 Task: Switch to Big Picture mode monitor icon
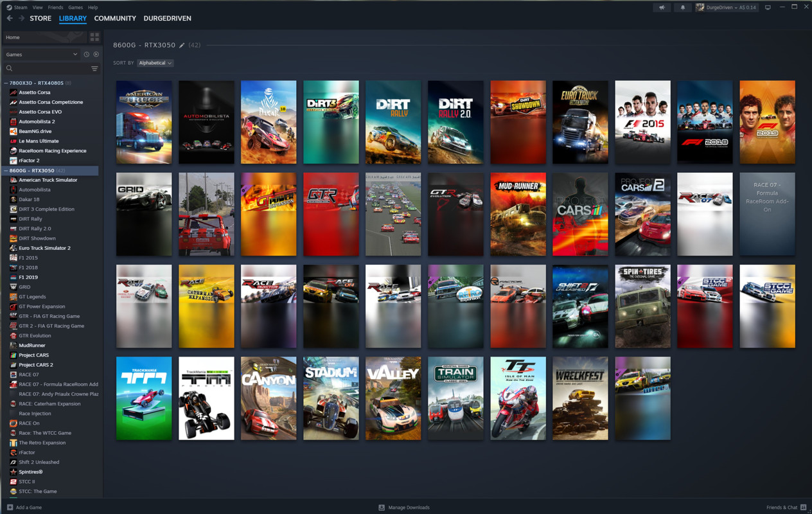coord(768,7)
